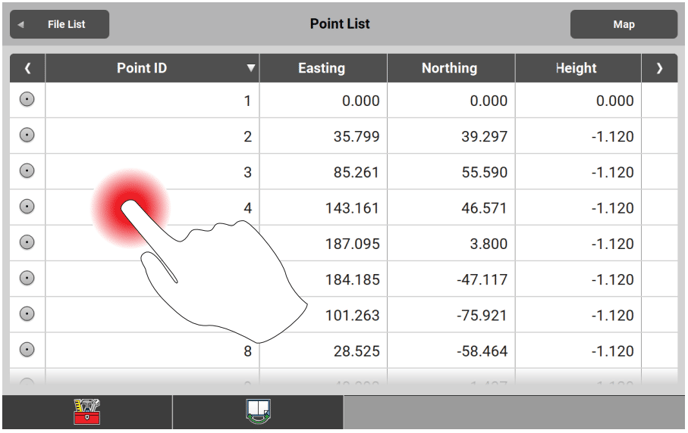Go back to File List
This screenshot has height=433, width=688.
point(59,24)
